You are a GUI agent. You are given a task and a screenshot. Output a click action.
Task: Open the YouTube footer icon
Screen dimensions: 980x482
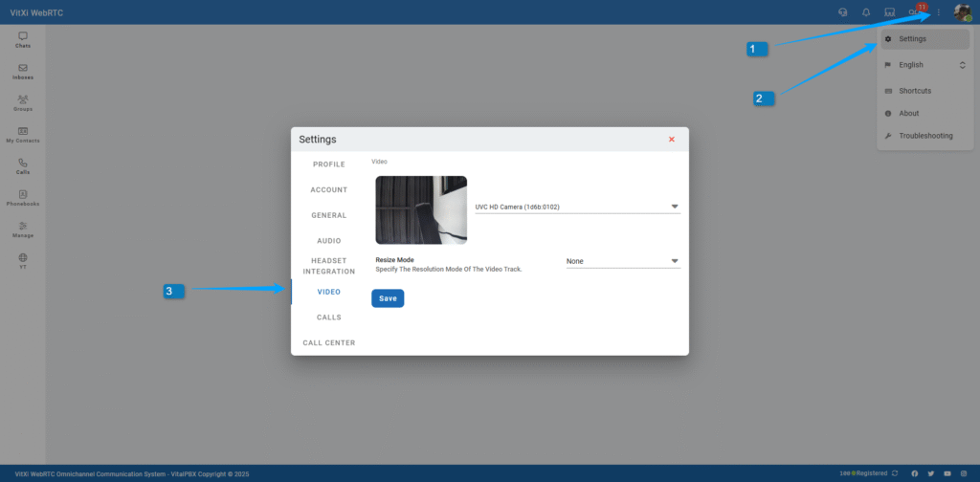[947, 473]
